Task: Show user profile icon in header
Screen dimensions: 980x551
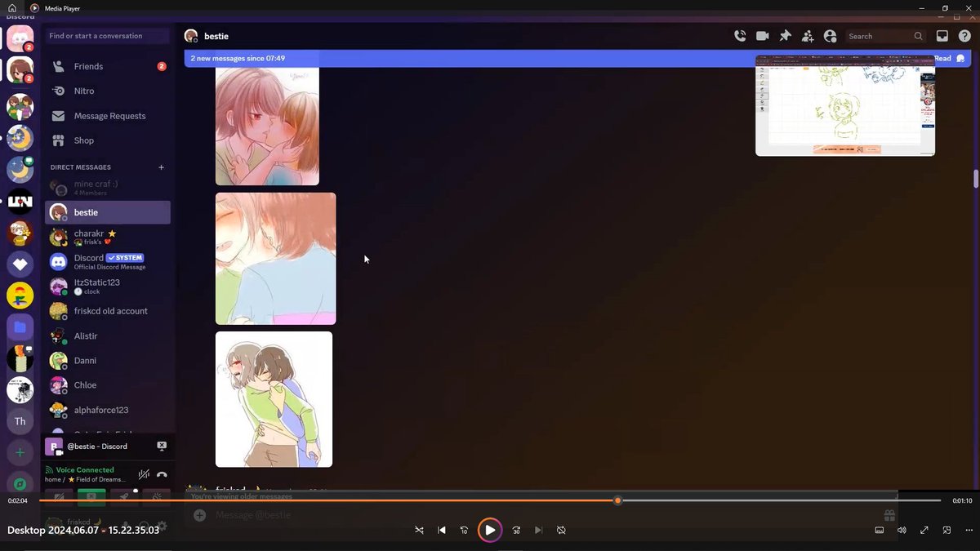Action: point(831,36)
